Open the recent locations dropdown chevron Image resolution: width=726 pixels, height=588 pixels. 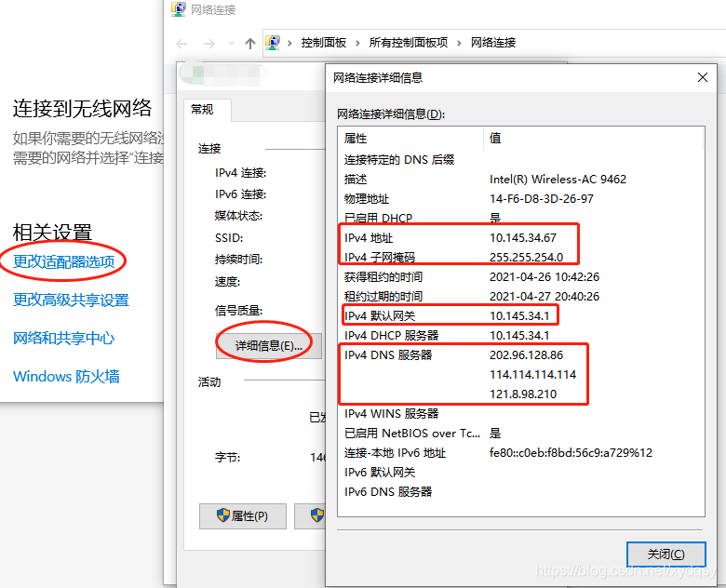pos(231,44)
